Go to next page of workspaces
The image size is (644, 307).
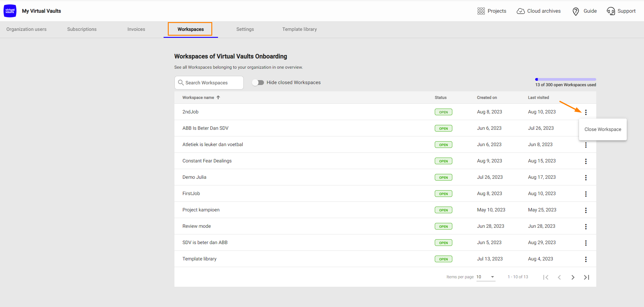pyautogui.click(x=573, y=277)
